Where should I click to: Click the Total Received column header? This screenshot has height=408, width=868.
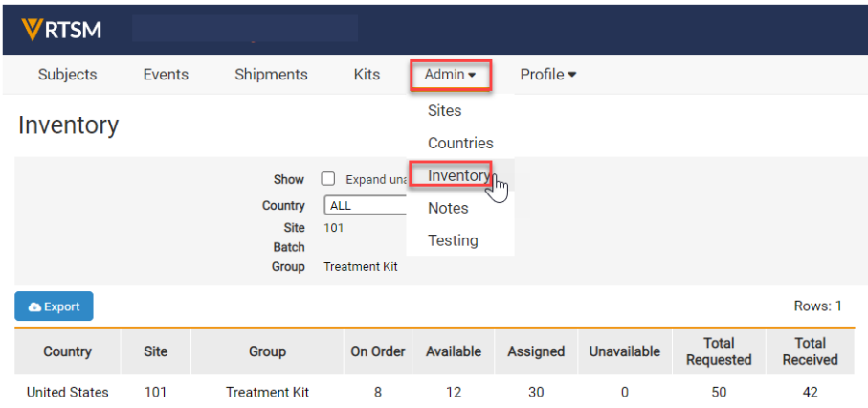(x=810, y=351)
